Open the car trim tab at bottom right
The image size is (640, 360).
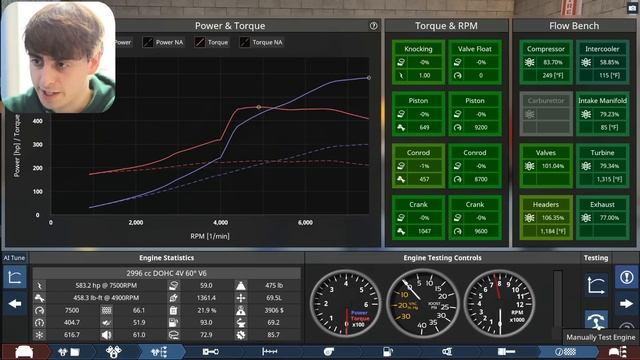click(x=618, y=351)
